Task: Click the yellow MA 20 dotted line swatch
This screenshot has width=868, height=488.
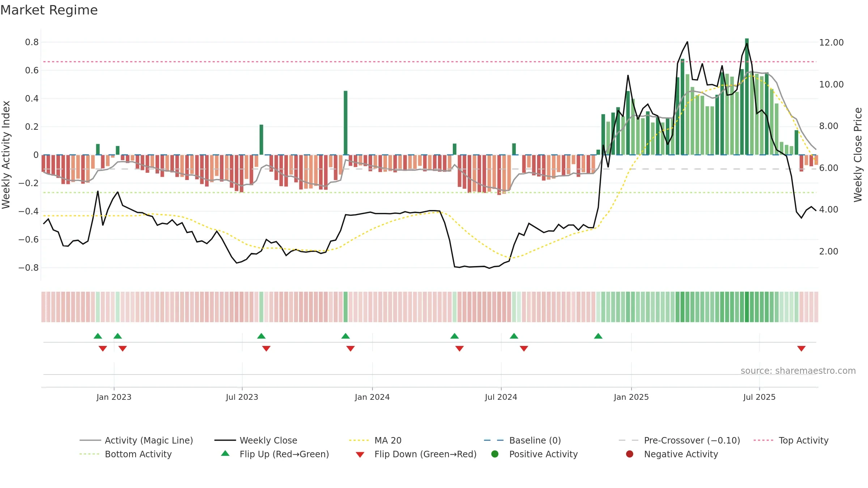Action: pos(359,440)
